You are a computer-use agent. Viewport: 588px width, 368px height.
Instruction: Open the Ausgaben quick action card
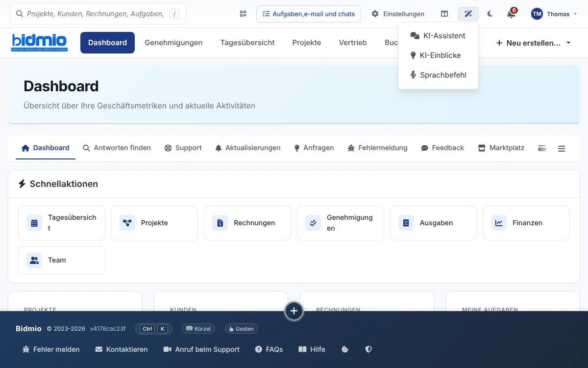point(433,223)
